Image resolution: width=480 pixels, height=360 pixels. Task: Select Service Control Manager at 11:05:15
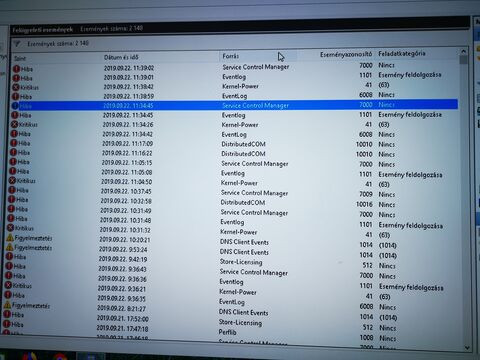coord(255,164)
